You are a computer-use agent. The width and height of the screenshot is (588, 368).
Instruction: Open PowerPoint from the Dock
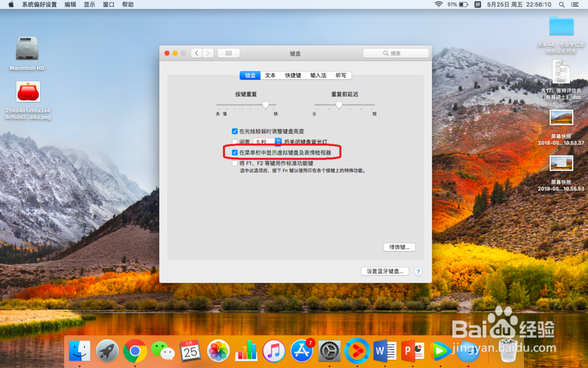pyautogui.click(x=413, y=351)
